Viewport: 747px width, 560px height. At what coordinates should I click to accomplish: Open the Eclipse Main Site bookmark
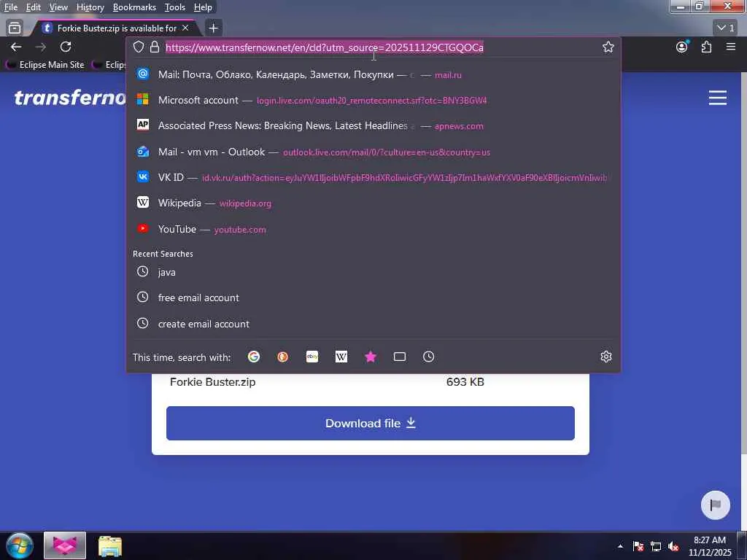click(46, 65)
